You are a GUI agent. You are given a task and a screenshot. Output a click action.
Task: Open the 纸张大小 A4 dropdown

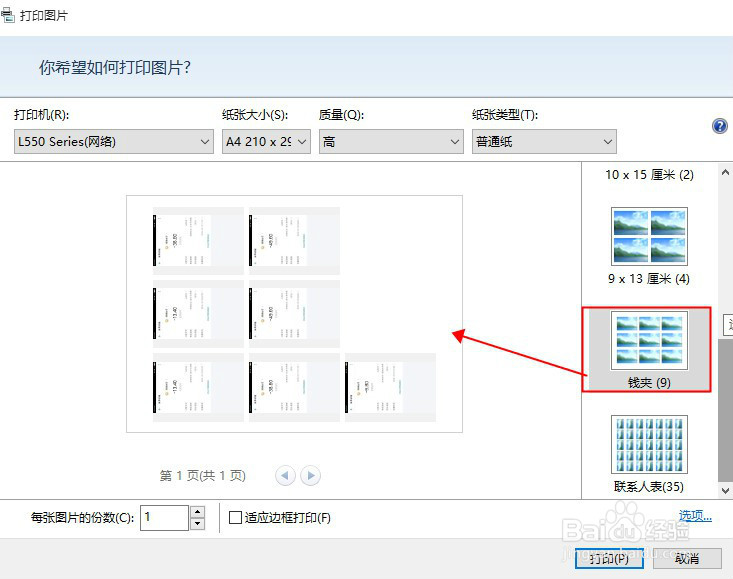click(x=266, y=142)
